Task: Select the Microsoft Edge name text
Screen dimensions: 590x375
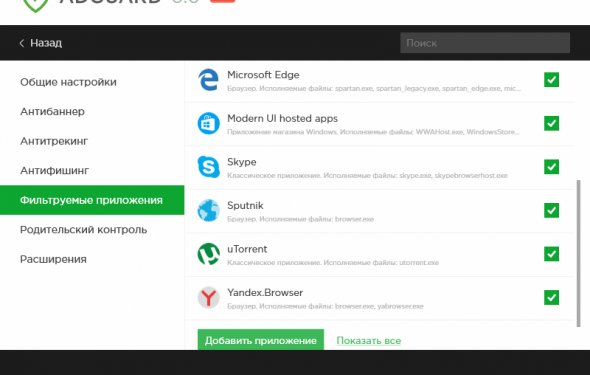Action: click(x=263, y=75)
